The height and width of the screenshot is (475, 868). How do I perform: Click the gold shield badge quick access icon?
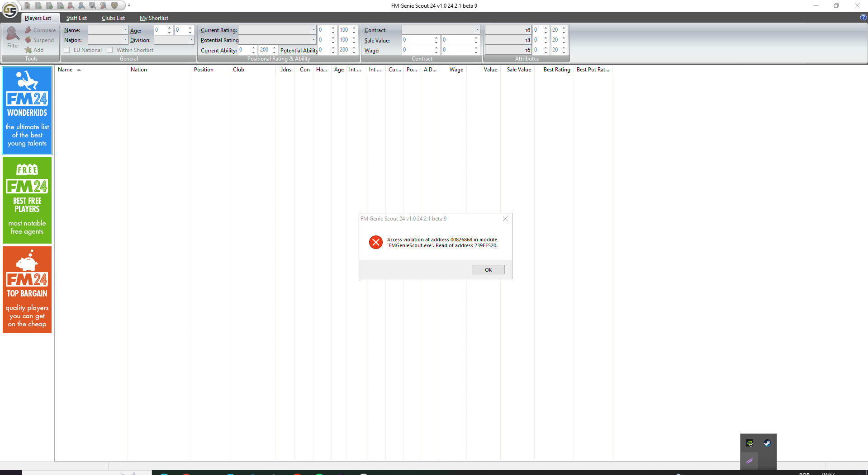click(114, 5)
